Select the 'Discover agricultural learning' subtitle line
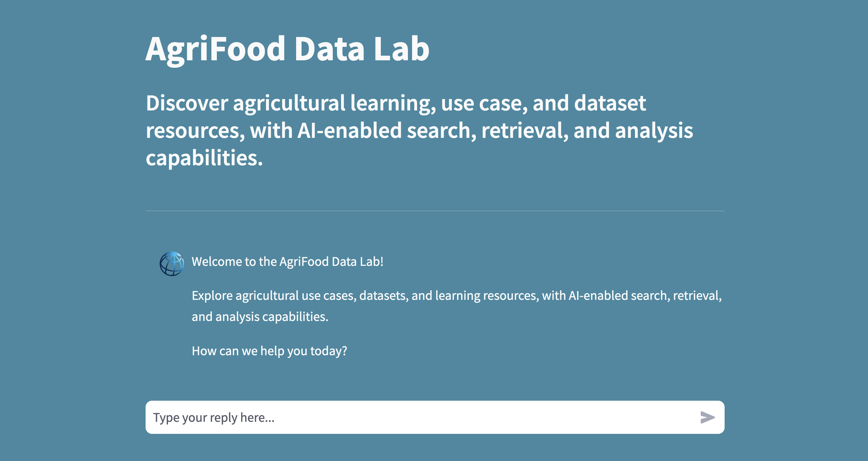 click(x=396, y=103)
